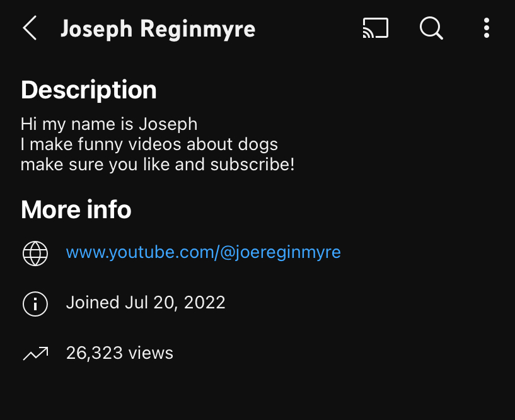Click the info icon beside Joined date
The height and width of the screenshot is (420, 515).
(35, 304)
